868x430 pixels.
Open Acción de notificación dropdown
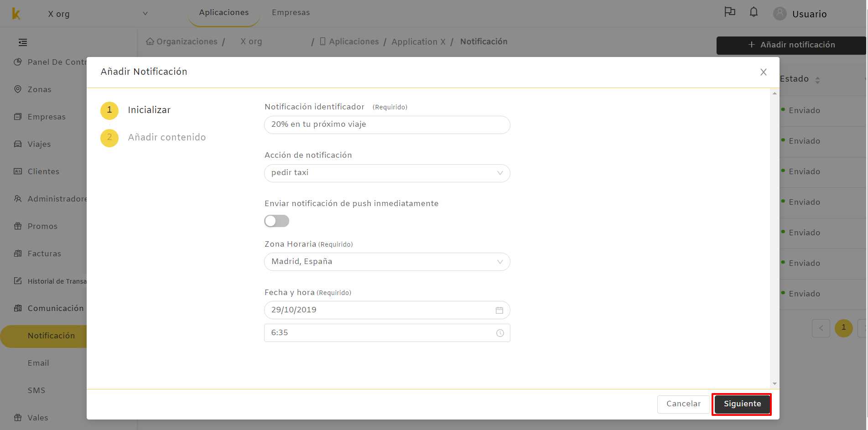(x=387, y=173)
